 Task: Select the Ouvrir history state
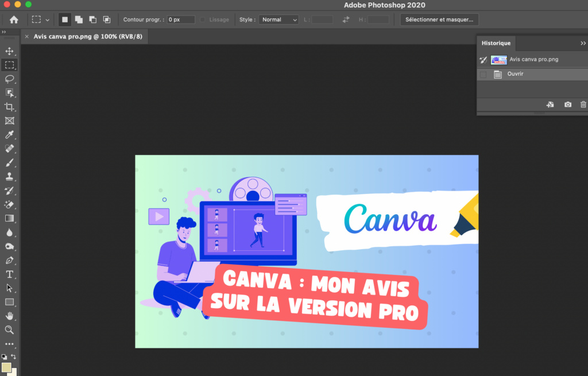coord(532,74)
